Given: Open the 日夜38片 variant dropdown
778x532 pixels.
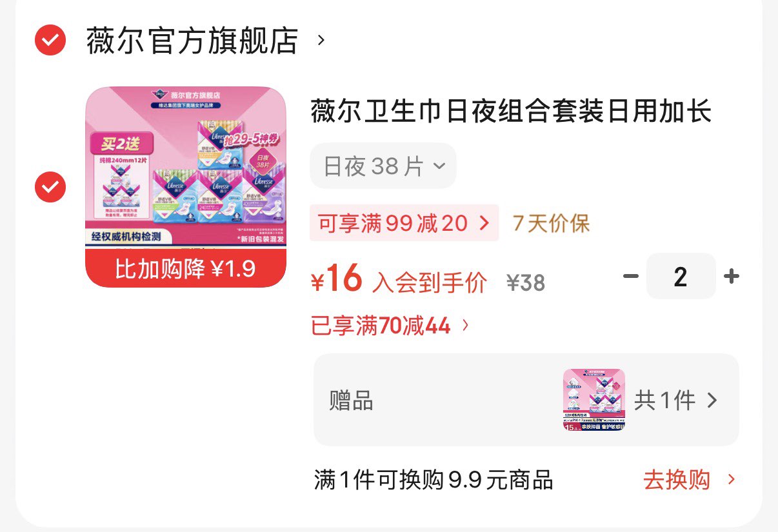Looking at the screenshot, I should pyautogui.click(x=383, y=166).
